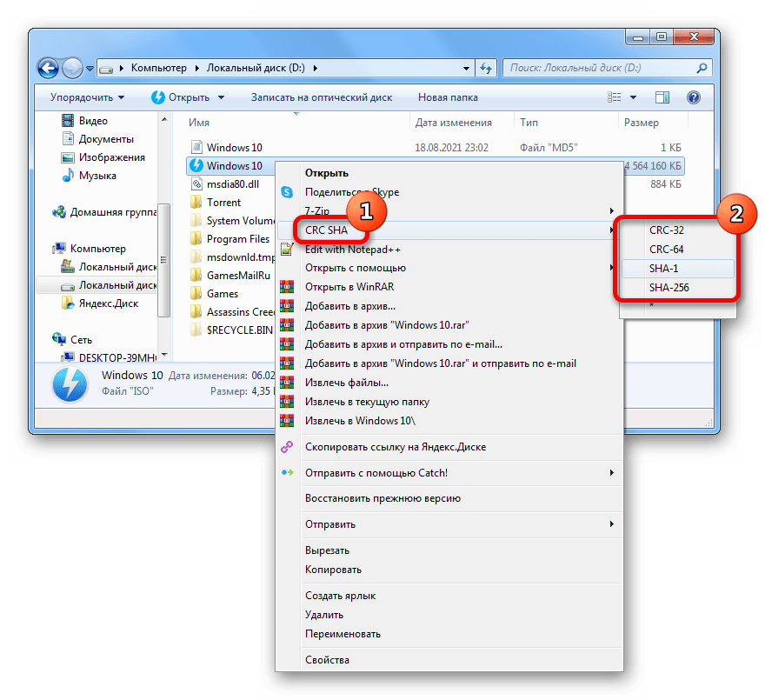
Task: Select Компьютер in the navigation pane
Action: 90,249
